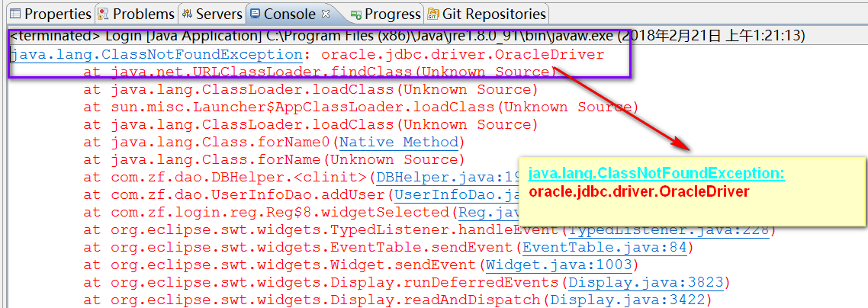Click the Servers tab icon
The height and width of the screenshot is (308, 868).
(188, 14)
